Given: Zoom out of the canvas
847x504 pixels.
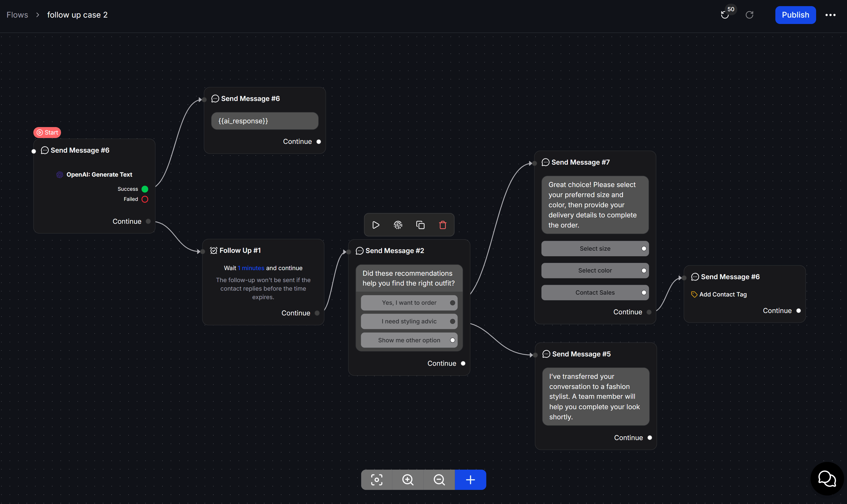Looking at the screenshot, I should (439, 479).
